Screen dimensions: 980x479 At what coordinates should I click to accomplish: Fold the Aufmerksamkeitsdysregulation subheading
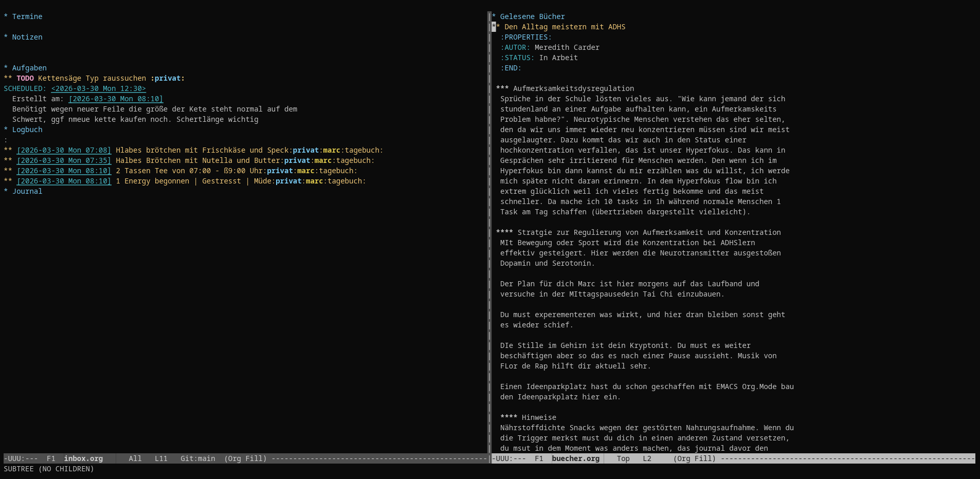573,88
